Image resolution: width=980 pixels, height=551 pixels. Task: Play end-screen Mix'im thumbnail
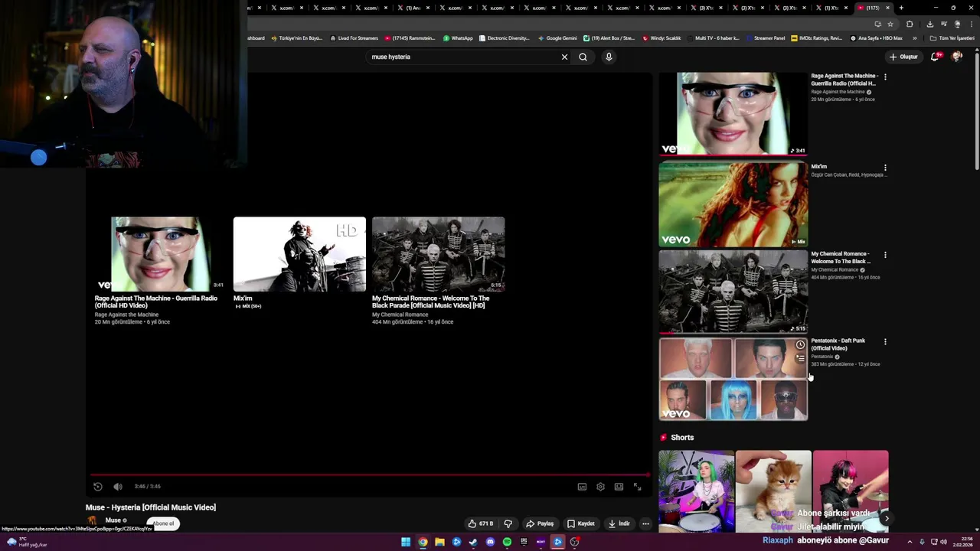point(299,254)
